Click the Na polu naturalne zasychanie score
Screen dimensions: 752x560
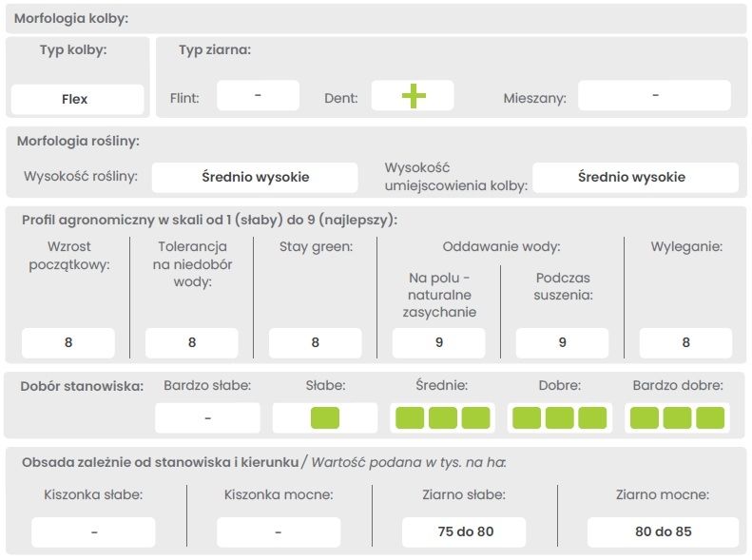pyautogui.click(x=438, y=343)
